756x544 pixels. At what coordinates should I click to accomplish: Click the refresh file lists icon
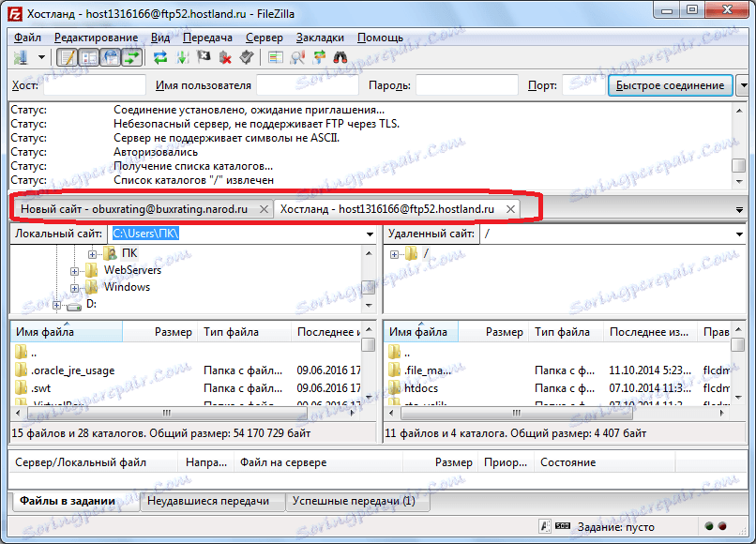160,58
